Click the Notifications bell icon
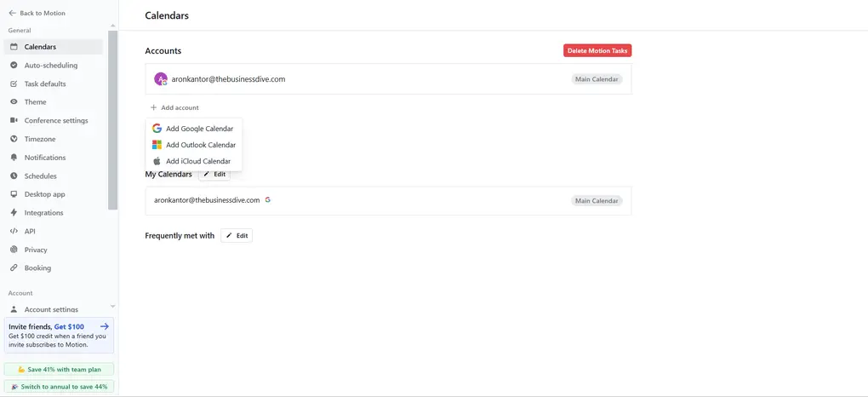 pos(14,158)
